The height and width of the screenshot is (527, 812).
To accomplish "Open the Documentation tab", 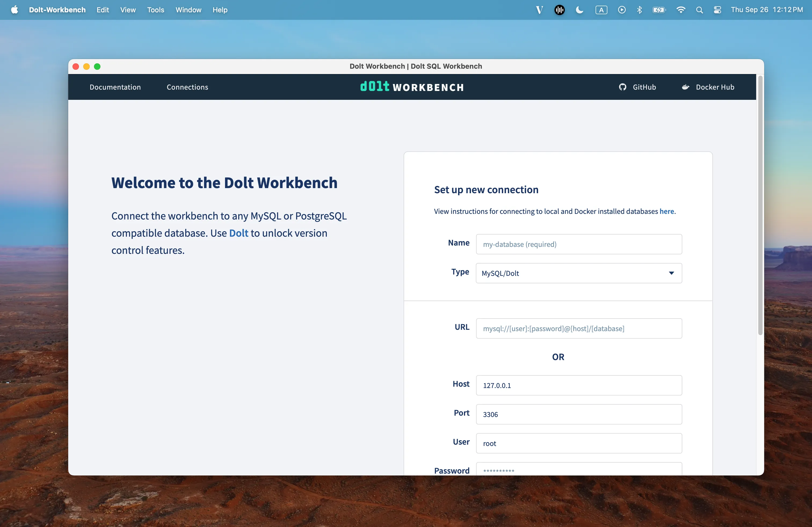I will click(115, 87).
